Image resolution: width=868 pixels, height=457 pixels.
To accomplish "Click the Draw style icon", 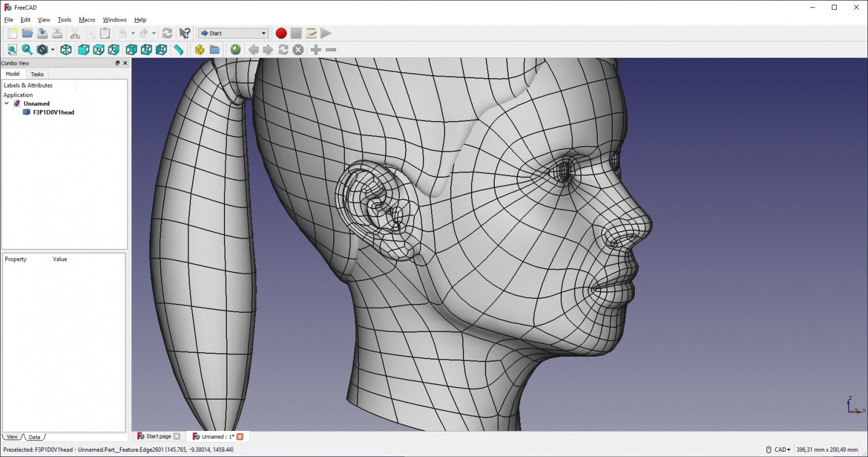I will pos(42,50).
